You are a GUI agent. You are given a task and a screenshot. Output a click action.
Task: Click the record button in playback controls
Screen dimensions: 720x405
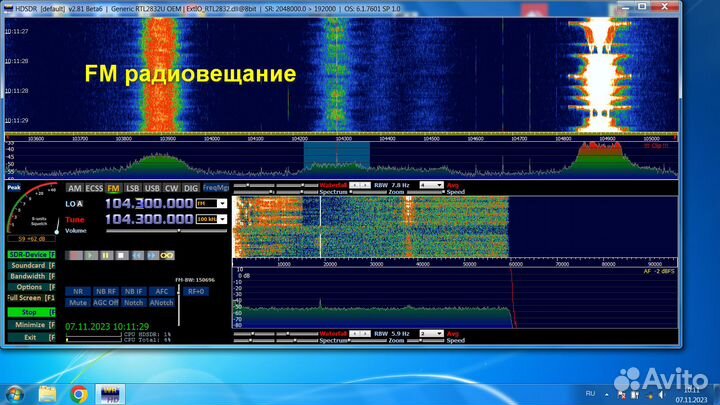click(74, 255)
